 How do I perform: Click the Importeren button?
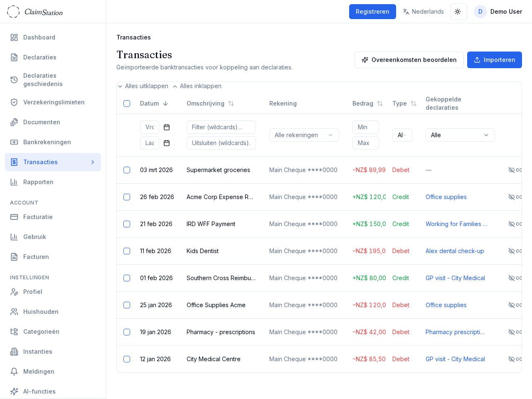pos(494,60)
